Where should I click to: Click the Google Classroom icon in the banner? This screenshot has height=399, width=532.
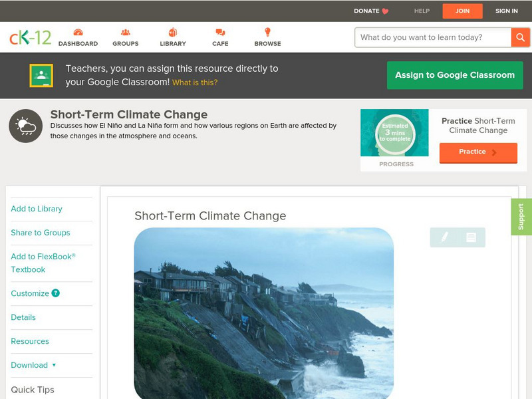(43, 73)
